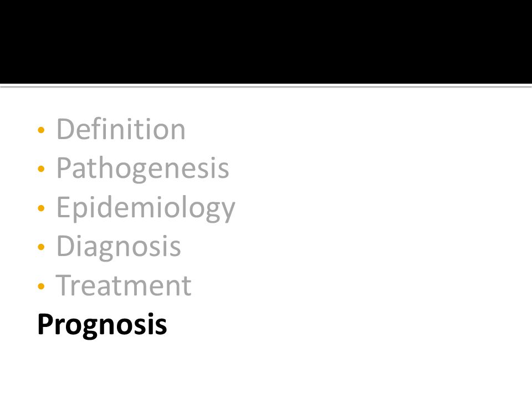Click the black title banner
This screenshot has width=532, height=399.
[x=266, y=42]
